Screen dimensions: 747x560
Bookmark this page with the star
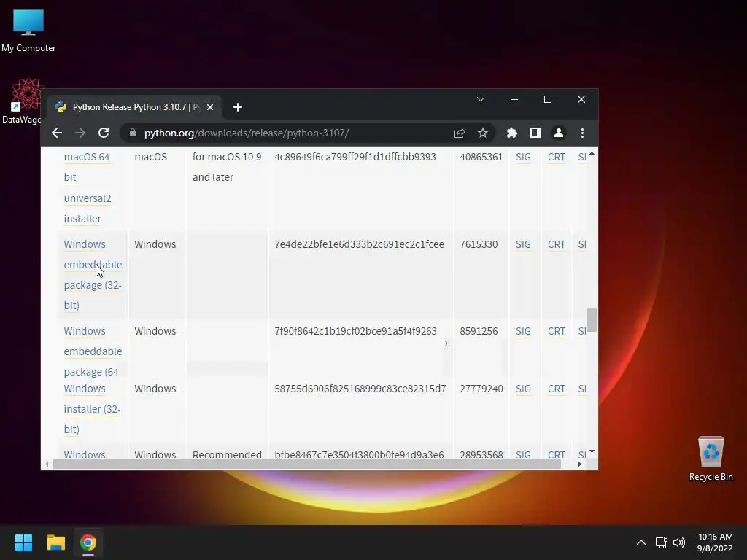tap(483, 133)
